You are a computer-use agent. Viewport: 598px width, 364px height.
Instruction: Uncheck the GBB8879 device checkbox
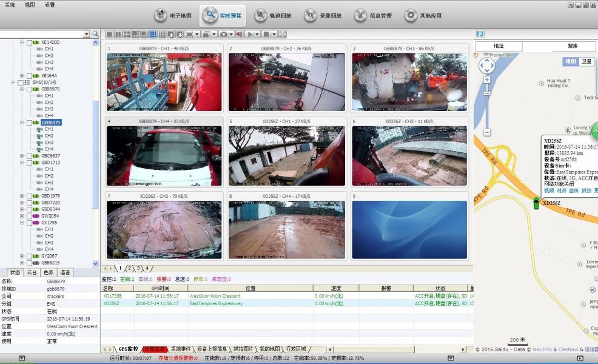pos(29,122)
